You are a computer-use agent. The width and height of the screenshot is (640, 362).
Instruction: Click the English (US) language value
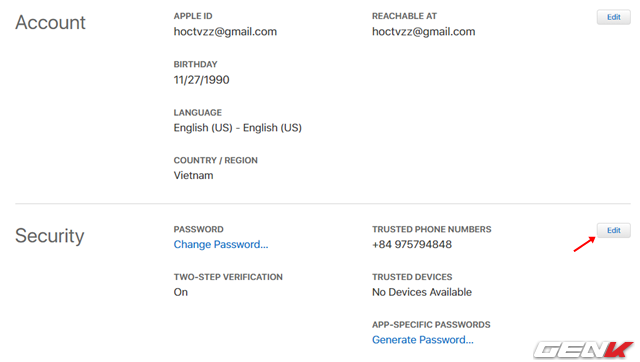pyautogui.click(x=238, y=128)
